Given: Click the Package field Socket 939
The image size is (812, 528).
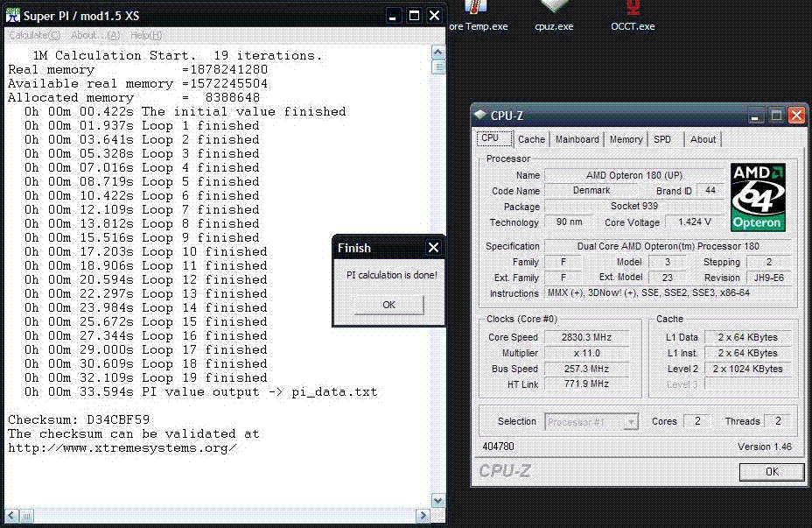Looking at the screenshot, I should [x=634, y=206].
